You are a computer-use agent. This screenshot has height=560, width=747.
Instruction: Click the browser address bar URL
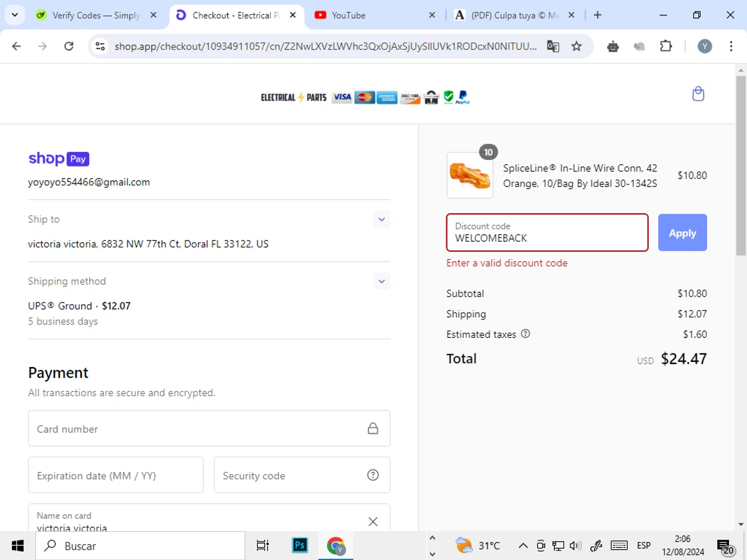click(x=325, y=46)
